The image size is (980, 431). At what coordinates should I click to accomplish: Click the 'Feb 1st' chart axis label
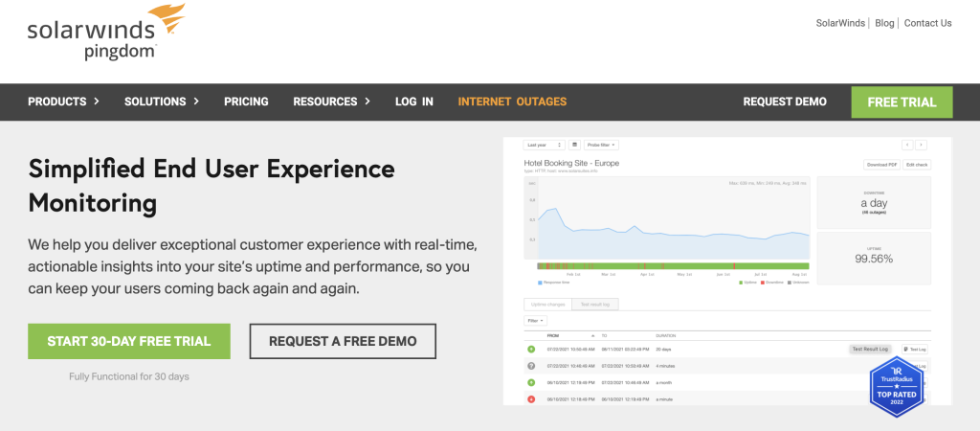(573, 275)
